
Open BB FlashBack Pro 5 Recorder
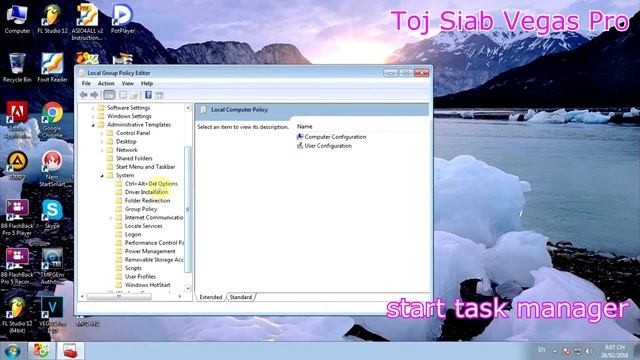[x=17, y=266]
